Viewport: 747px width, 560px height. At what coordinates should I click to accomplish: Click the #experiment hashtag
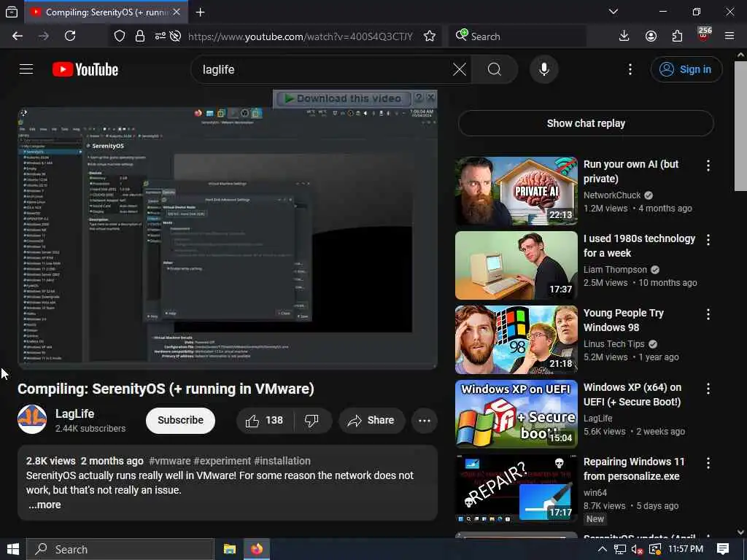pos(222,461)
